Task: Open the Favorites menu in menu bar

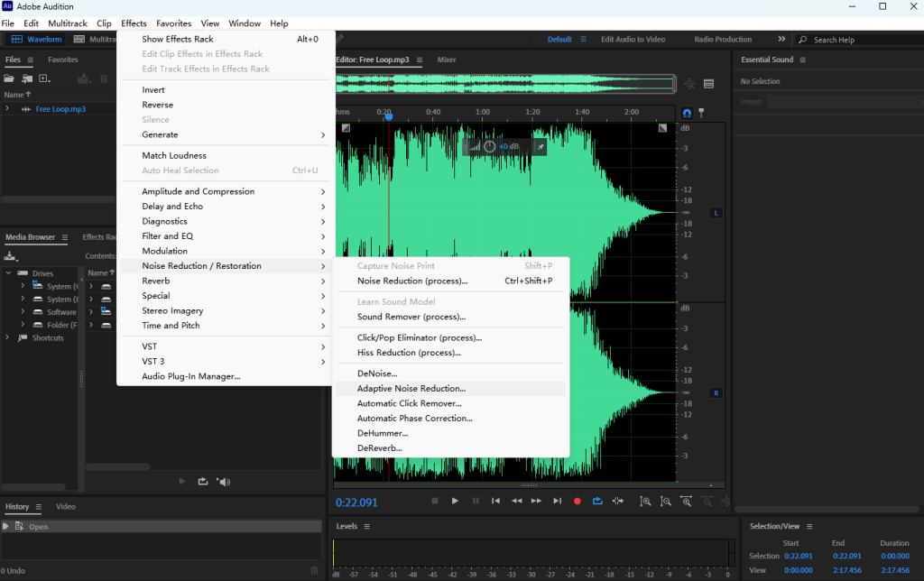Action: (174, 23)
